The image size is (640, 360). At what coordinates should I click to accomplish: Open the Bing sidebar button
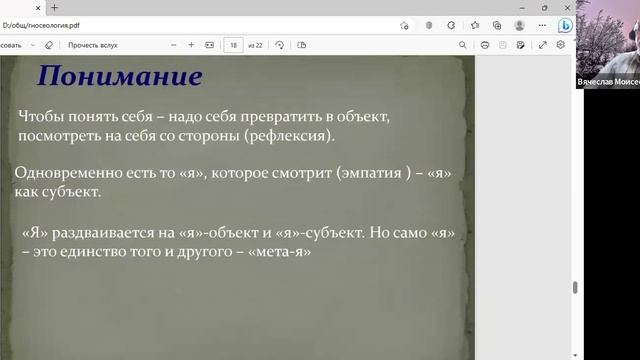(565, 25)
